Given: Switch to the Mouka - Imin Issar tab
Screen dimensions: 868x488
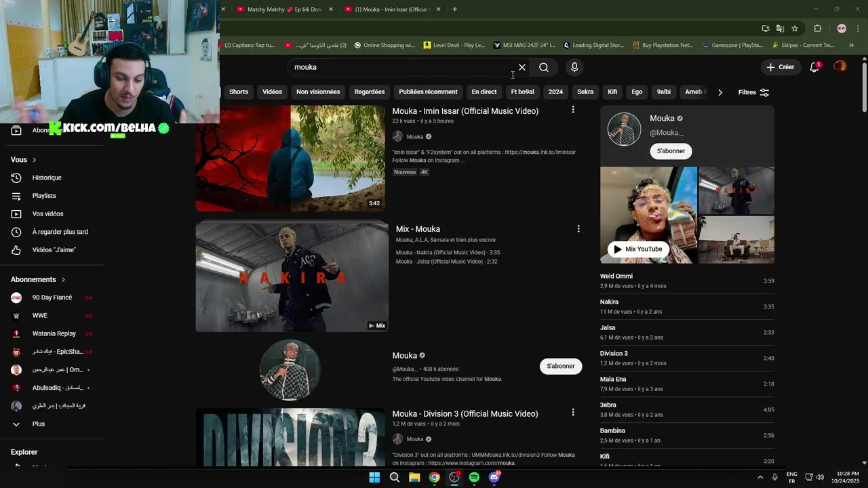Looking at the screenshot, I should 393,9.
